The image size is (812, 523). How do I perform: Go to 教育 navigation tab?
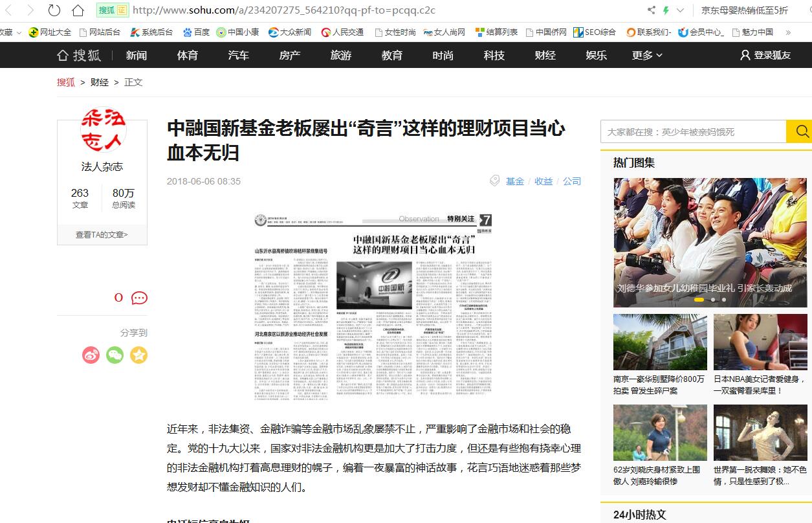392,56
